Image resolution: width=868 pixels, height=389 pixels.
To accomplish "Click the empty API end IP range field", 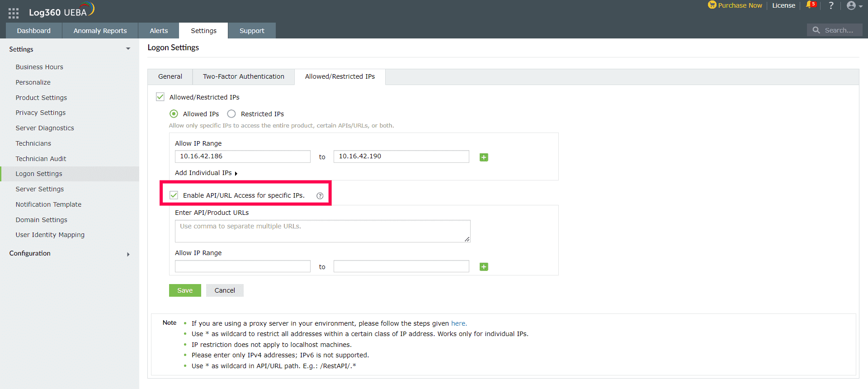I will click(401, 266).
